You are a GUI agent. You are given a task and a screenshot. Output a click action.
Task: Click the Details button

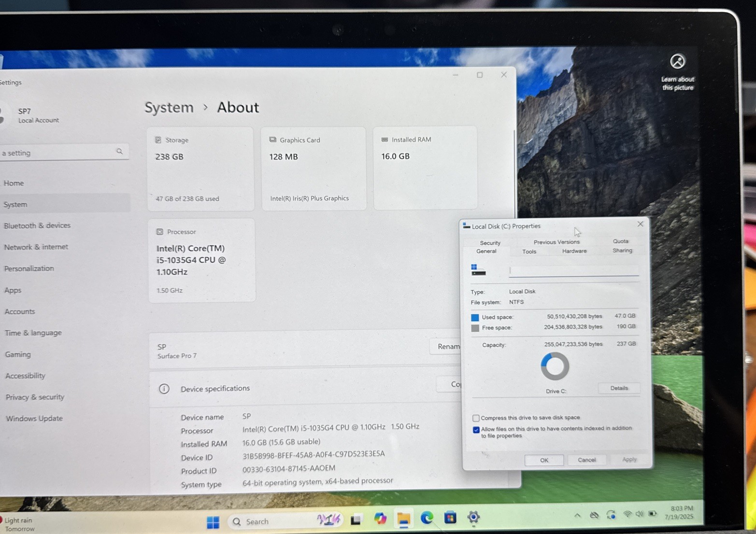[x=619, y=388]
